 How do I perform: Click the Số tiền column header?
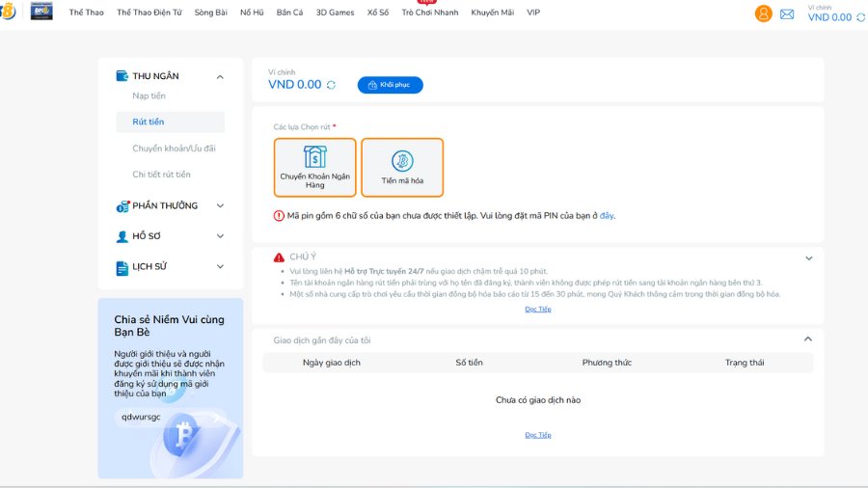469,363
